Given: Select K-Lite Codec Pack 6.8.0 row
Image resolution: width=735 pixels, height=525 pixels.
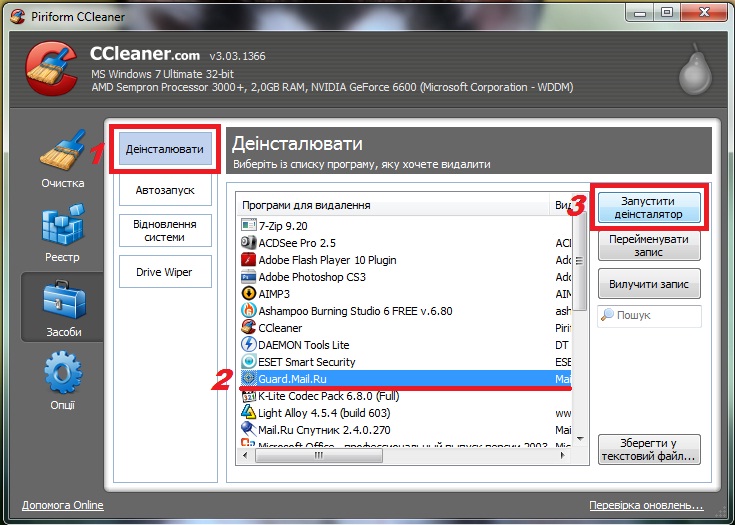Looking at the screenshot, I should click(x=405, y=396).
